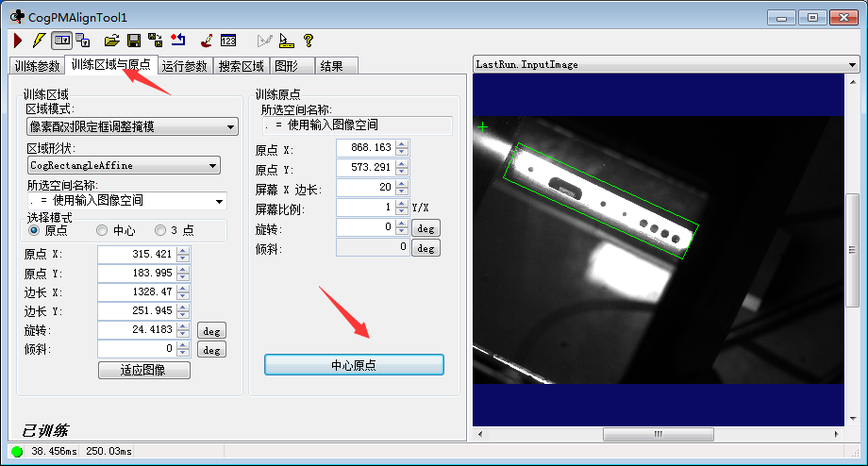Select the 原点 radio button

coord(35,230)
